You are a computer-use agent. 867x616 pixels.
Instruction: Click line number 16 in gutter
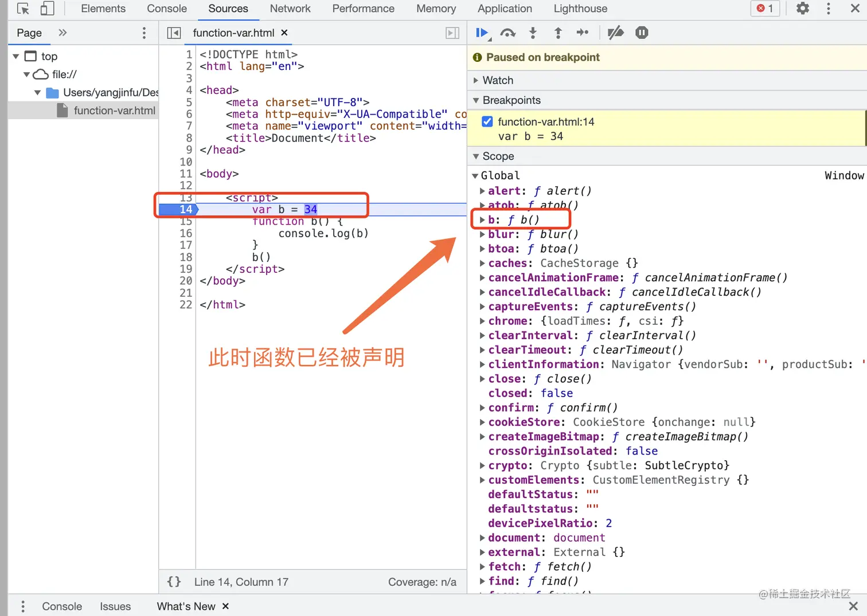click(x=186, y=233)
